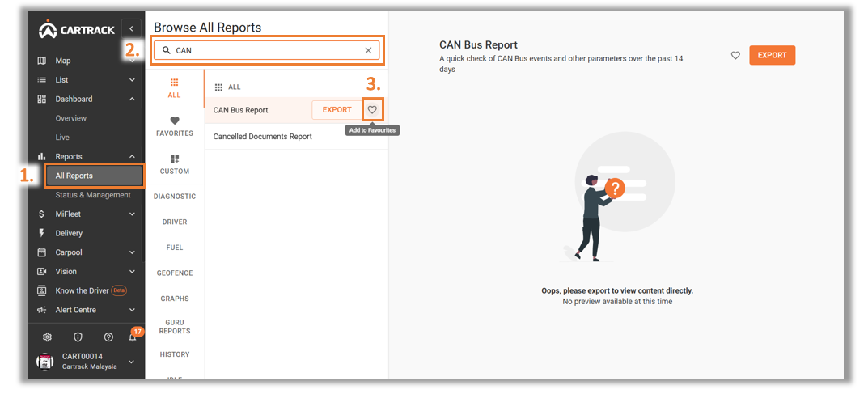Viewport: 868px width, 394px height.
Task: Favourite the report via preview heart icon
Action: (x=735, y=55)
